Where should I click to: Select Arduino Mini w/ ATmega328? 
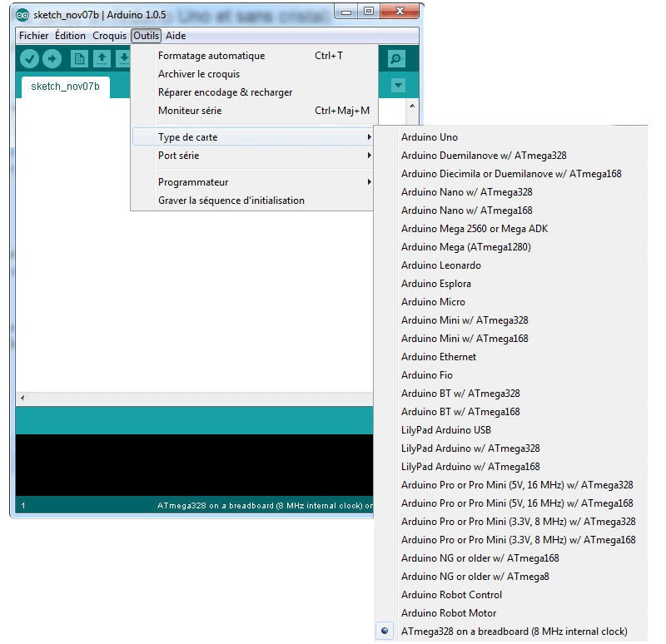click(x=511, y=320)
